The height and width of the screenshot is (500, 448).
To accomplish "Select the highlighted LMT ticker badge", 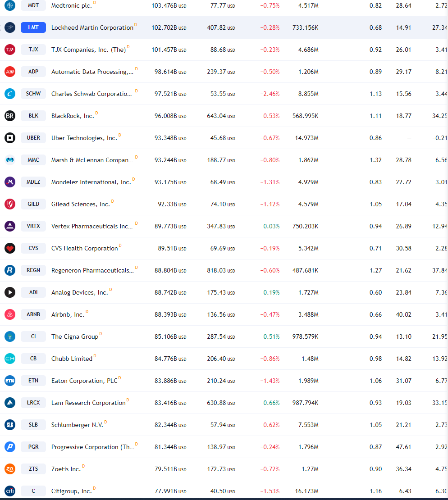I will tap(33, 27).
